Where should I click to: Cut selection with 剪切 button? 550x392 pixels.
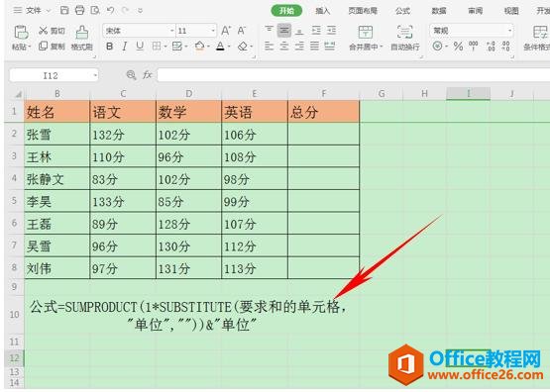[52, 31]
